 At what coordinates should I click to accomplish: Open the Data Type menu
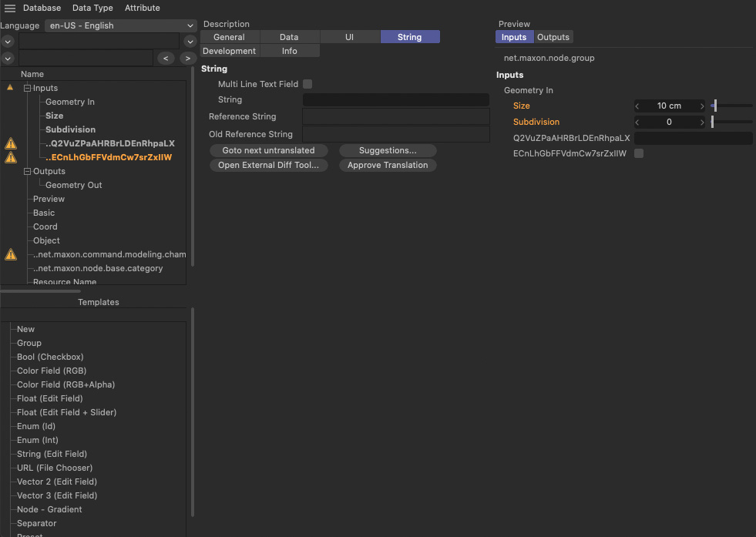tap(92, 8)
